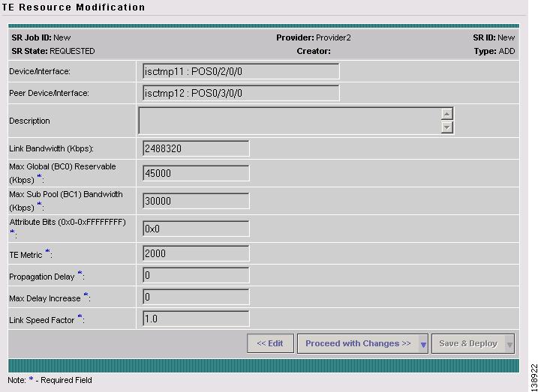Click the Link Speed Factor field 1.0

[x=196, y=319]
